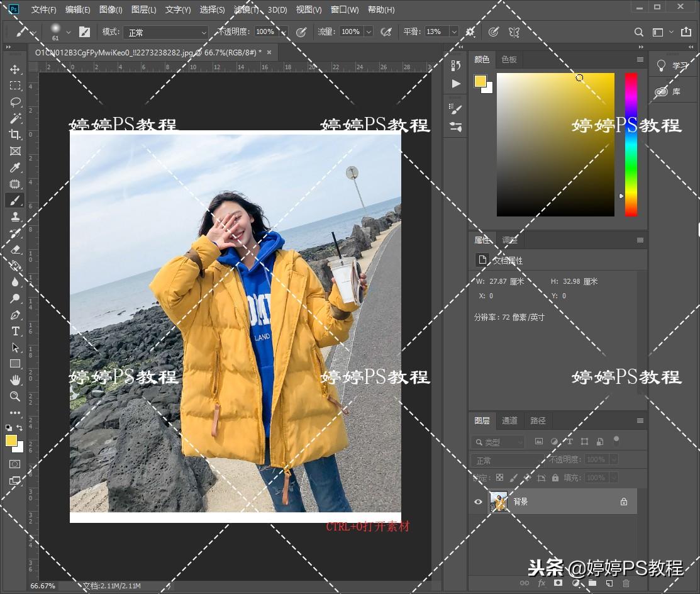This screenshot has height=594, width=700.
Task: Expand the smoothing 13% dropdown arrow
Action: tap(453, 31)
